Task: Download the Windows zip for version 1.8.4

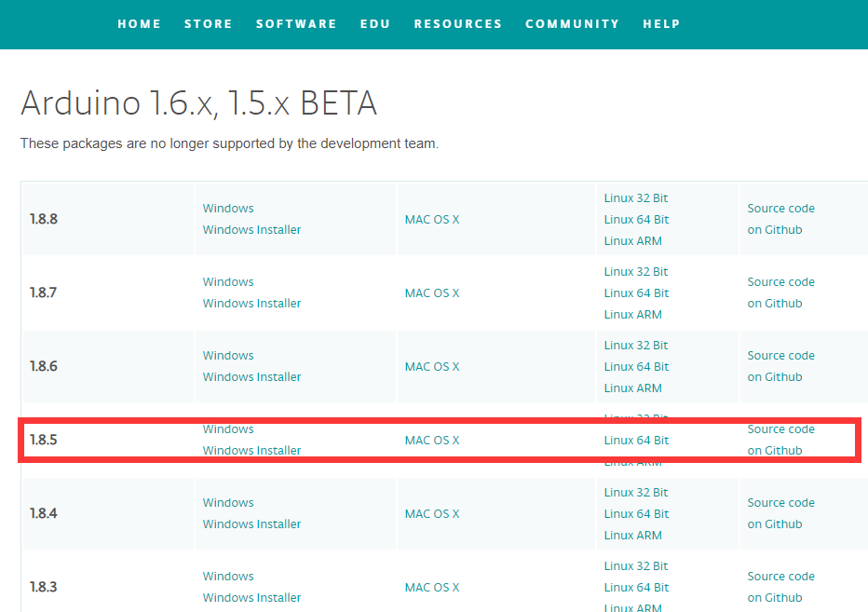Action: [x=228, y=503]
